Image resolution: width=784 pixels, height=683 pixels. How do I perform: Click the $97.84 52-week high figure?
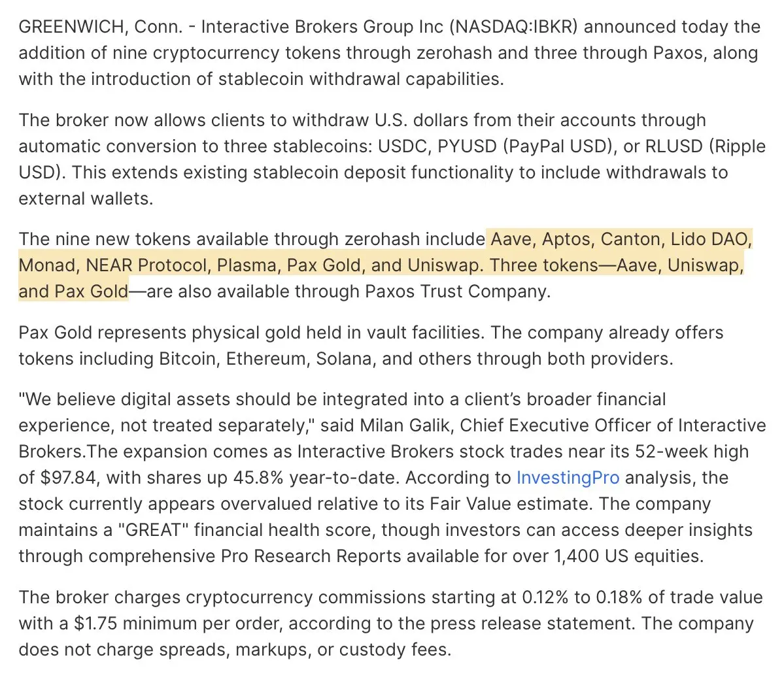pos(67,478)
